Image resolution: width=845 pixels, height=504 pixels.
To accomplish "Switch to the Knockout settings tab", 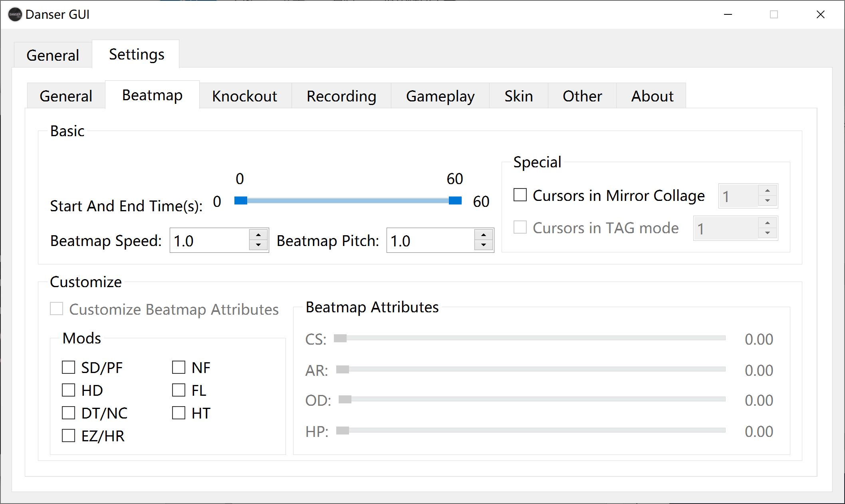I will click(x=244, y=96).
